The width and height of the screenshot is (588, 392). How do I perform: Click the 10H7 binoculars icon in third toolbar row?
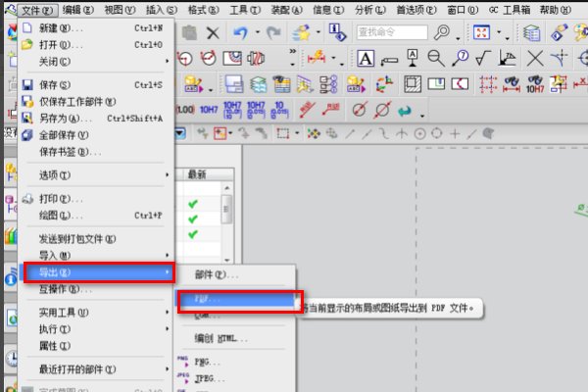[x=535, y=84]
